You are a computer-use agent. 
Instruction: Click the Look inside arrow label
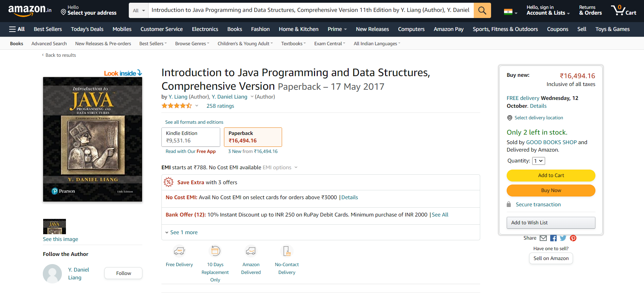click(123, 73)
